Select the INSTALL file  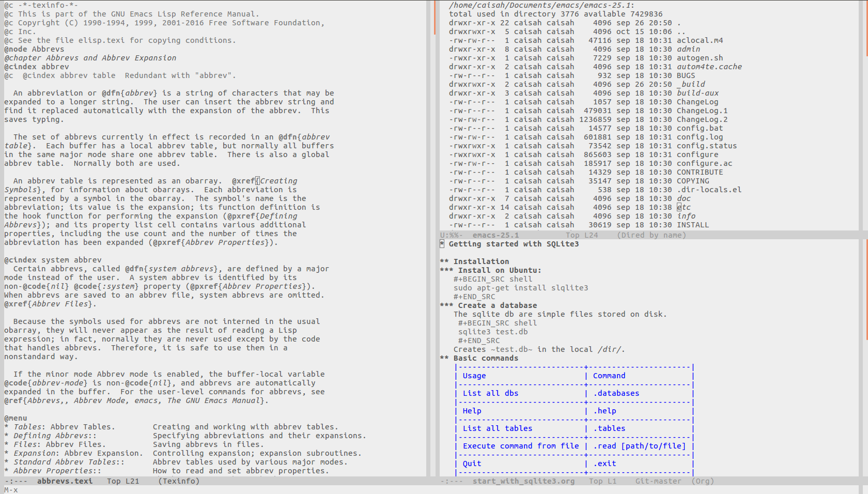(693, 225)
